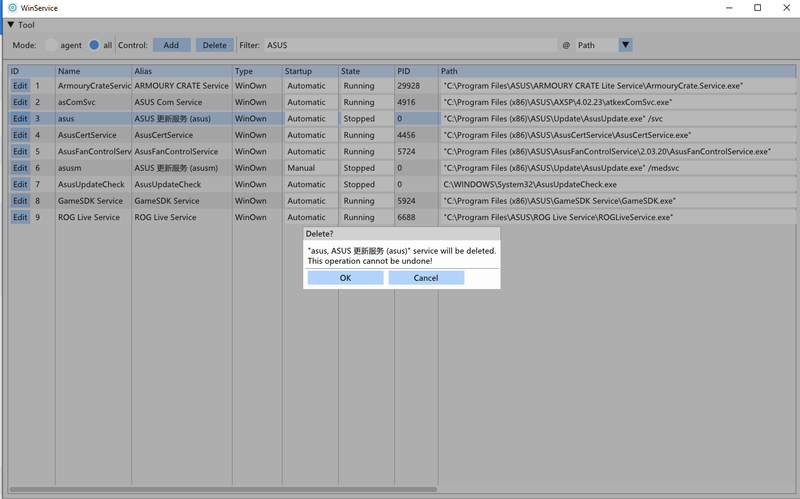Image resolution: width=800 pixels, height=499 pixels.
Task: Click the AsusUpdate.exe /medsvc path cell
Action: (617, 168)
